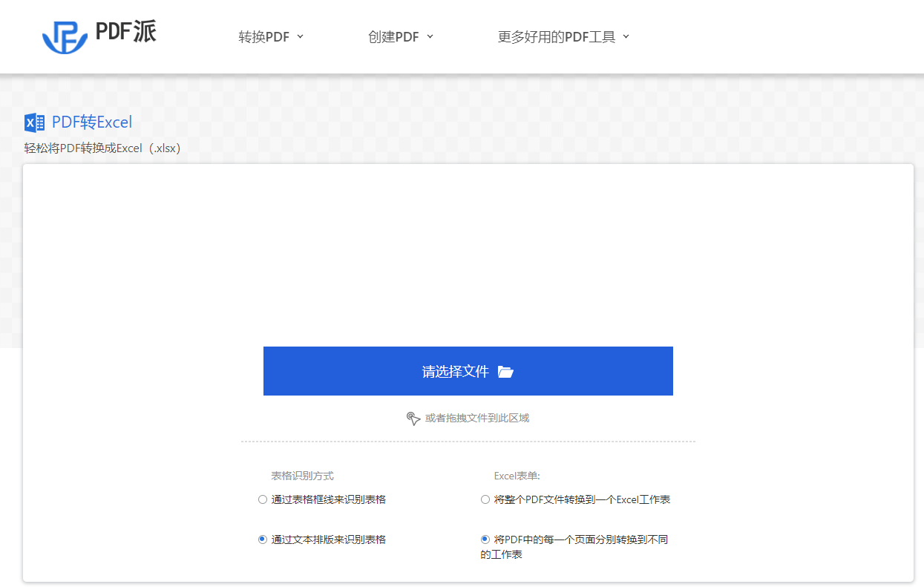Click the drag cursor icon near 或者拖拽文件到此区域
The width and height of the screenshot is (924, 587).
click(414, 418)
